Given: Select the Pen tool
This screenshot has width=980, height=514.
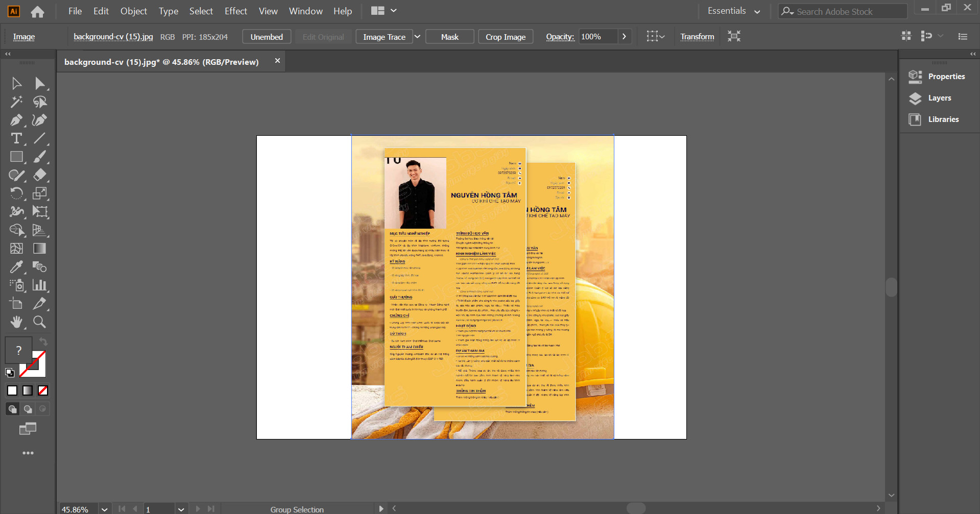Looking at the screenshot, I should point(16,120).
